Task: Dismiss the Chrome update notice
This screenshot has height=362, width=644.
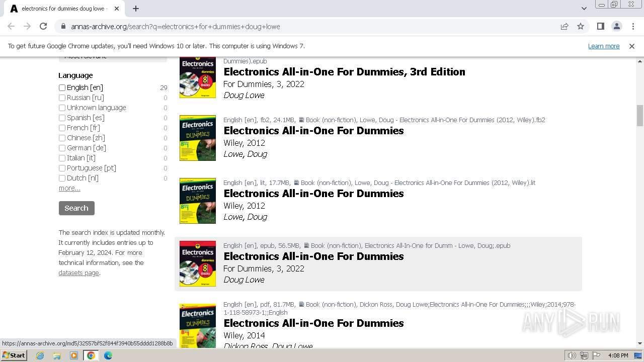Action: coord(632,46)
